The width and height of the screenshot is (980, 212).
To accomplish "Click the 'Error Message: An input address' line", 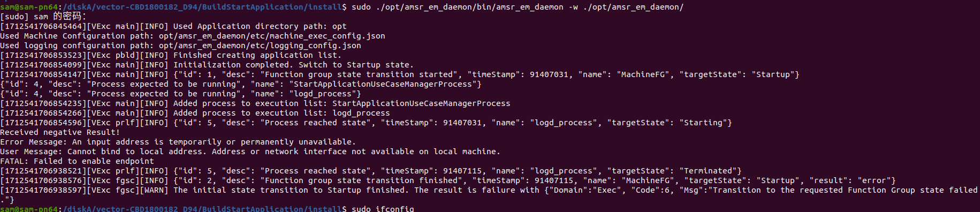I will tap(178, 142).
